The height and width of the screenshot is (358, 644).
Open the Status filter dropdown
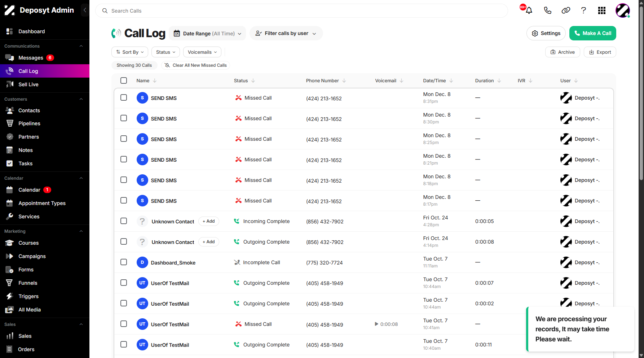tap(166, 52)
